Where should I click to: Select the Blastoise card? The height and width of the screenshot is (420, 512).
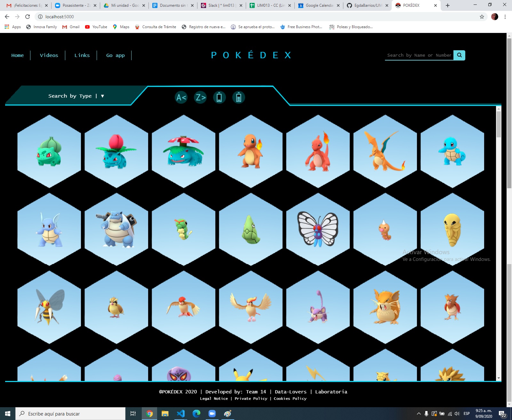(x=116, y=229)
